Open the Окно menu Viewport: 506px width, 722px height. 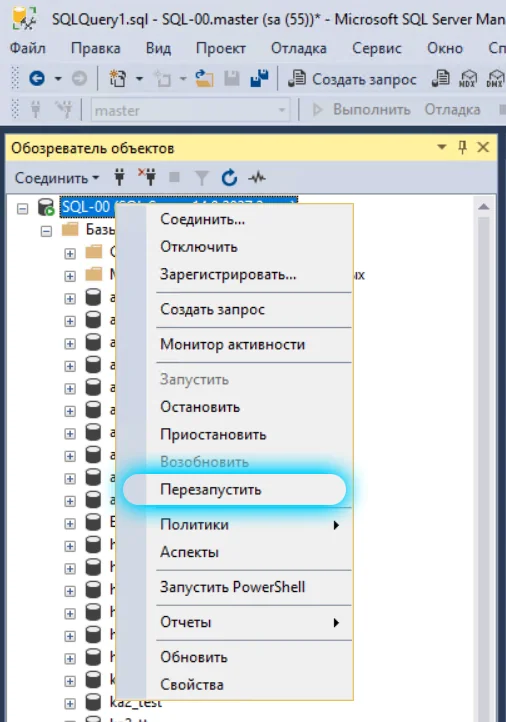click(x=445, y=48)
